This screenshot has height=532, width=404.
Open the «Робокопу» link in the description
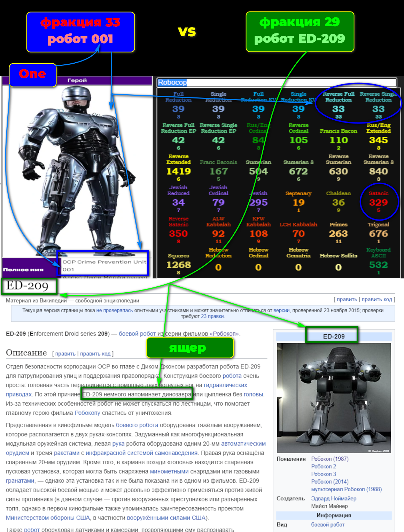(x=87, y=413)
